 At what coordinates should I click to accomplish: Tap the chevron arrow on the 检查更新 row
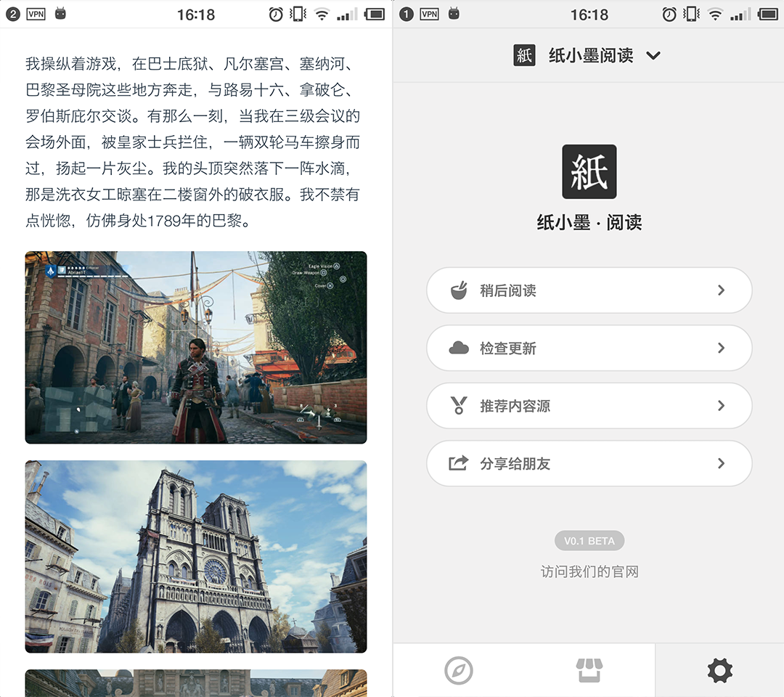(x=721, y=348)
